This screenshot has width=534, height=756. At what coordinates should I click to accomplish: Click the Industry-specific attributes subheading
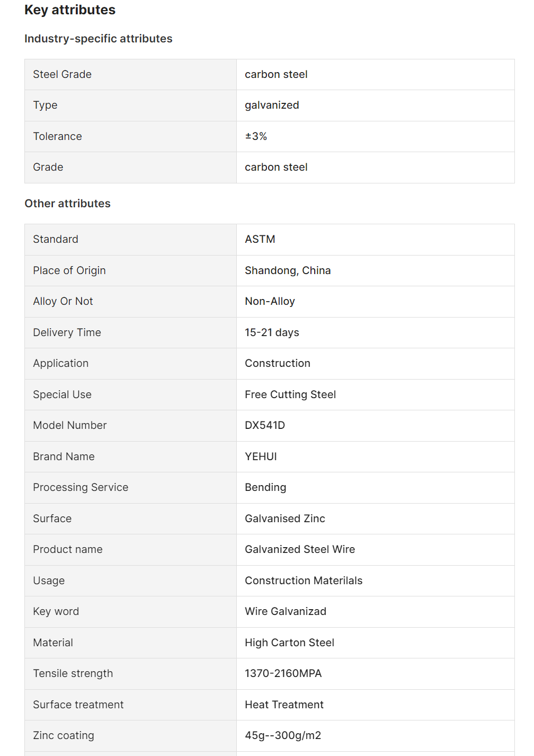(x=99, y=39)
